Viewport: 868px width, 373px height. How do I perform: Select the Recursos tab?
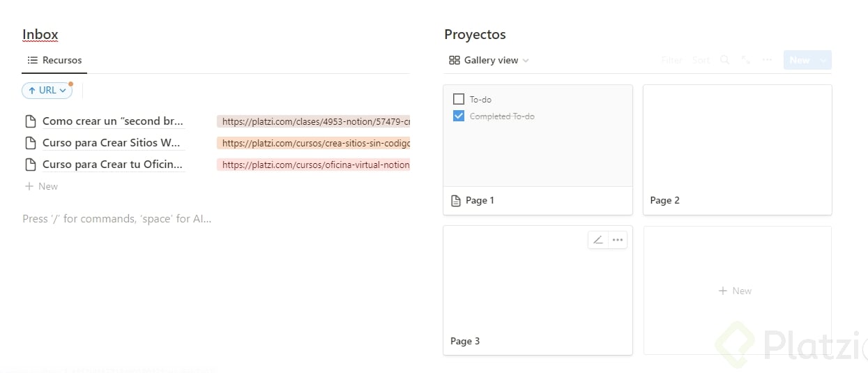pos(54,60)
